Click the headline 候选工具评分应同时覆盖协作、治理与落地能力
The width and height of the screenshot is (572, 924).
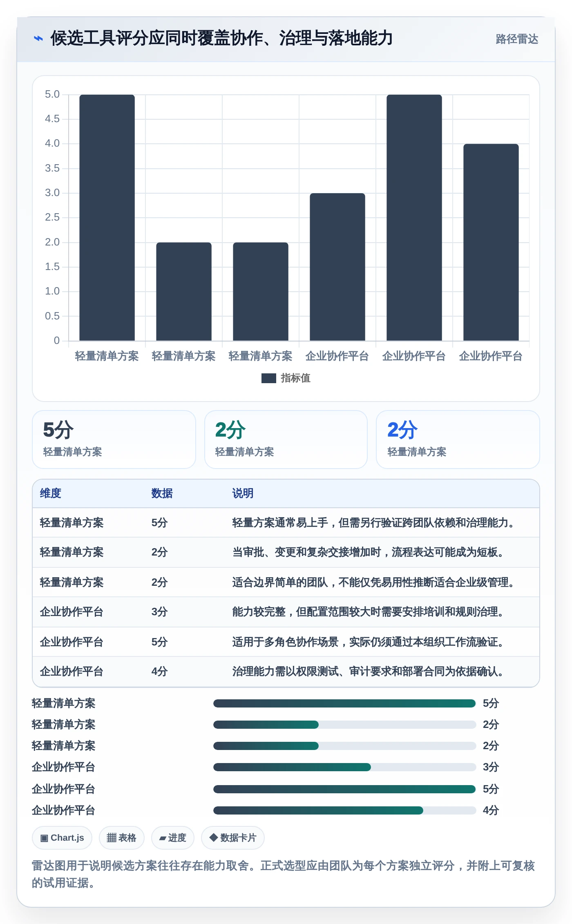pos(221,38)
